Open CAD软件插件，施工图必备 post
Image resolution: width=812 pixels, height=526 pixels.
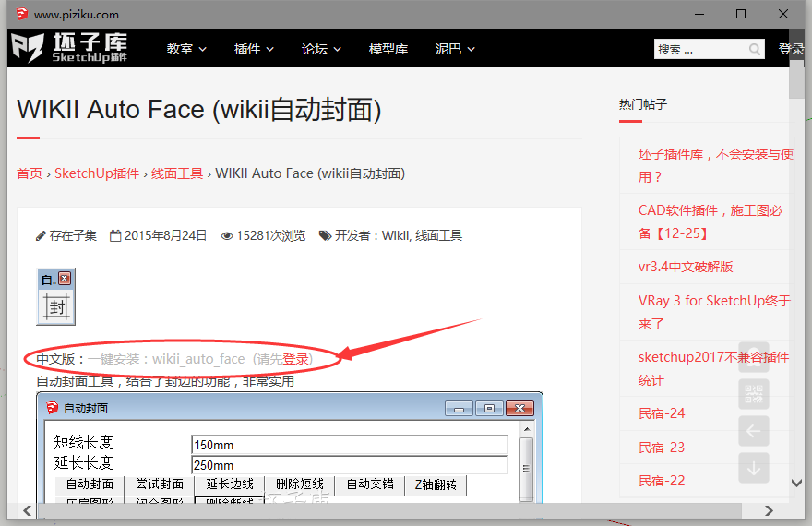click(x=710, y=222)
